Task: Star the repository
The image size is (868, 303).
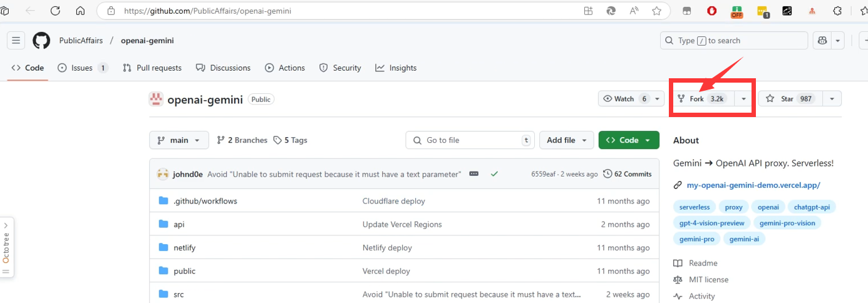Action: coord(789,99)
